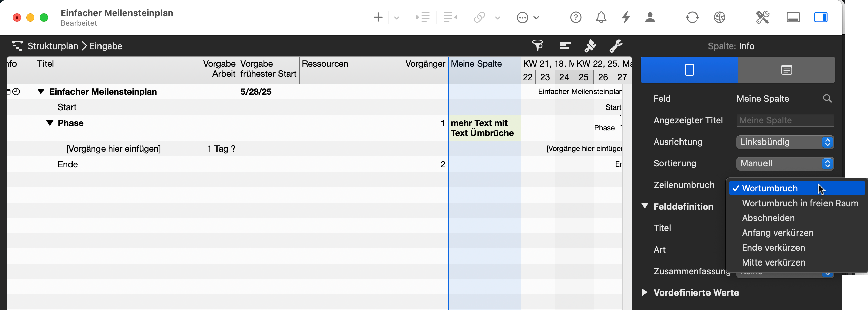Click Vorgänger value 2 for Ende

[x=443, y=164]
